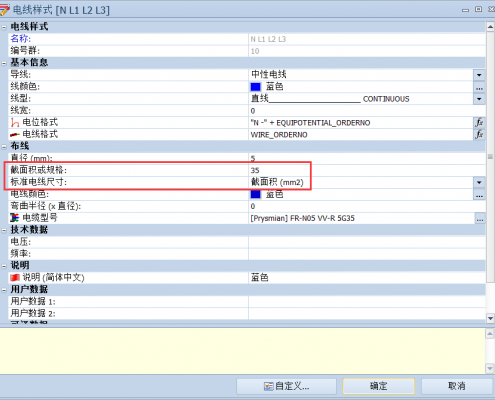Screen dimensions: 495x400
Task: Open formula editor for 电位格式 field
Action: [x=479, y=122]
